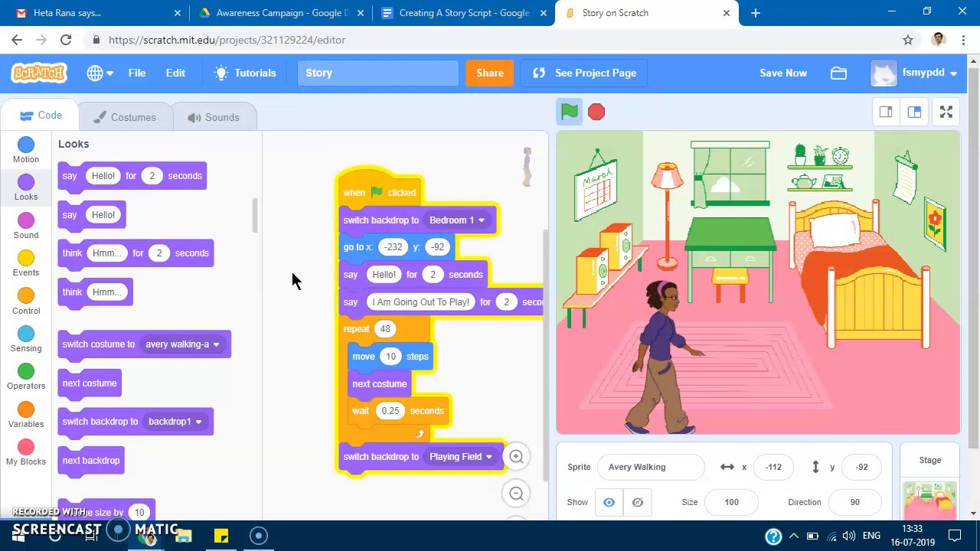The height and width of the screenshot is (551, 980).
Task: Select the Sensing block category
Action: pos(26,339)
